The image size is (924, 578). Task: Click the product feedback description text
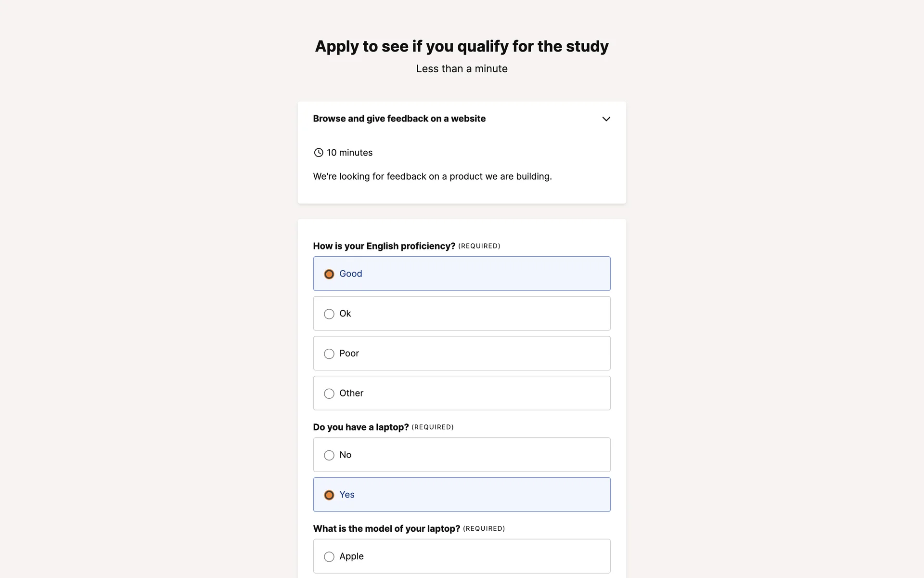pos(432,177)
